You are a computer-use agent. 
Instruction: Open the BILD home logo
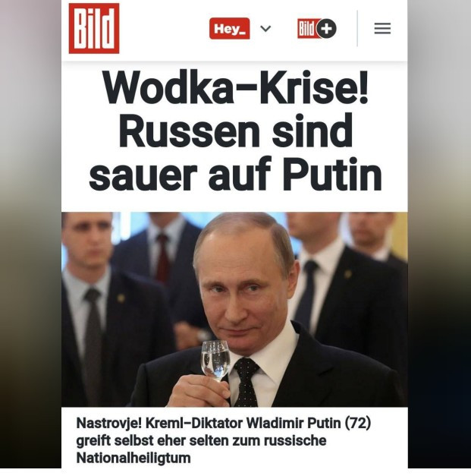pos(94,29)
